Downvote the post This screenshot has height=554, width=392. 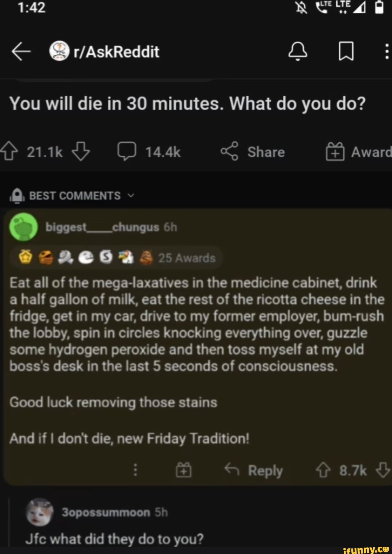point(81,152)
